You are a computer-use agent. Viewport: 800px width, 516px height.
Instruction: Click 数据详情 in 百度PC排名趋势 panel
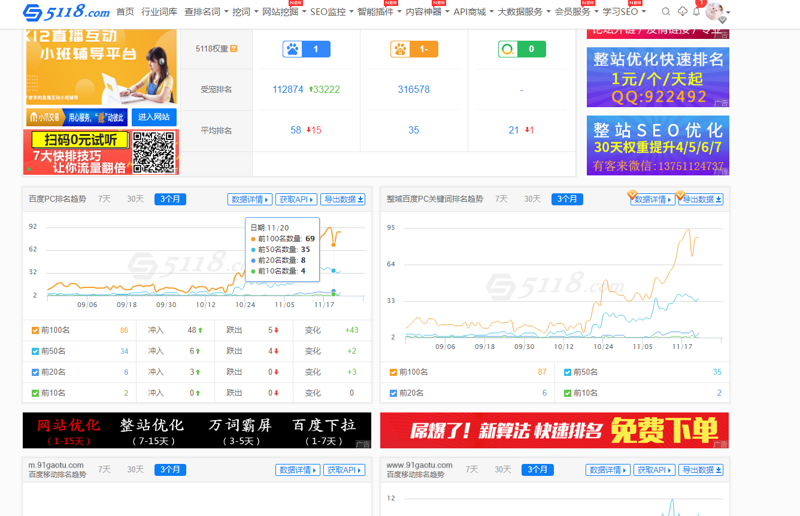click(x=249, y=199)
